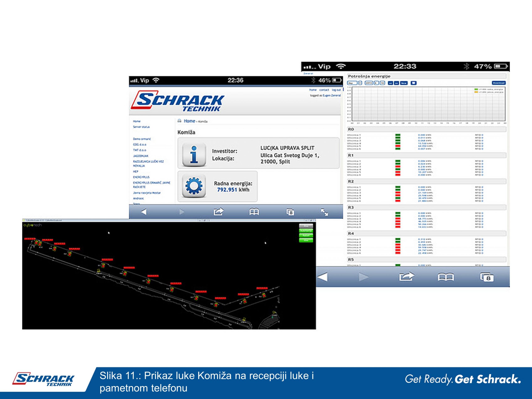Click the Schrack Technik logo on Komiža page
Screen dimensions: 532x399
(x=177, y=101)
